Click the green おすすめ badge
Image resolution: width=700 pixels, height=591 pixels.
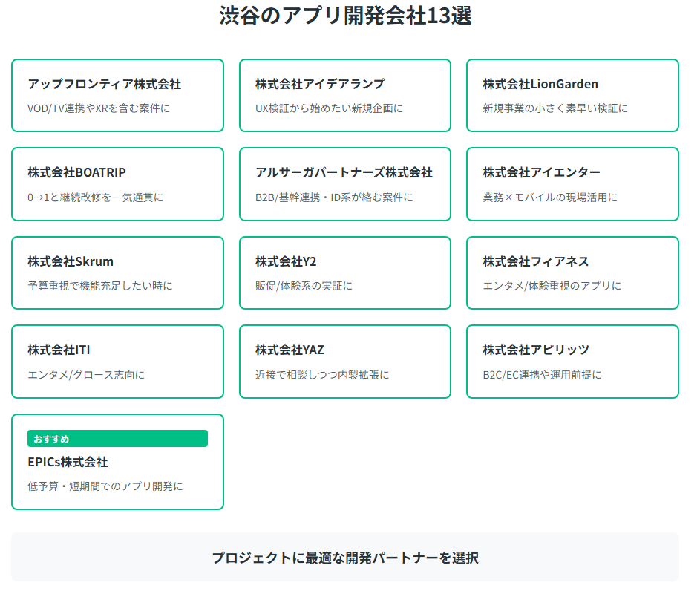point(117,438)
